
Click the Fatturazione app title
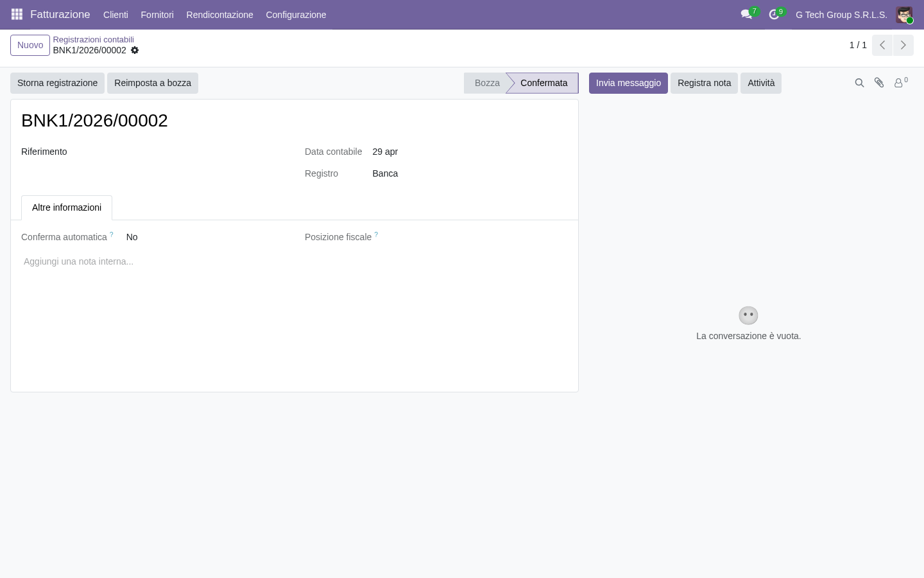pyautogui.click(x=60, y=15)
